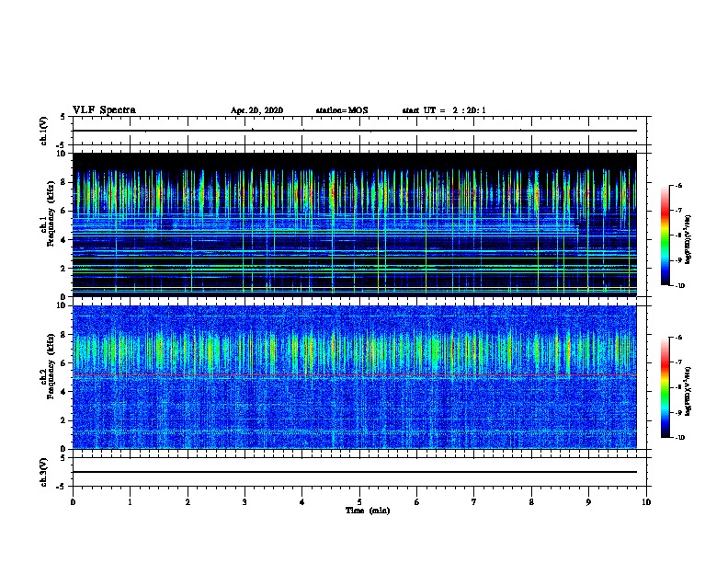Click the time axis tick label "4"
Viewport: 728px width, 563px height.
pyautogui.click(x=302, y=502)
